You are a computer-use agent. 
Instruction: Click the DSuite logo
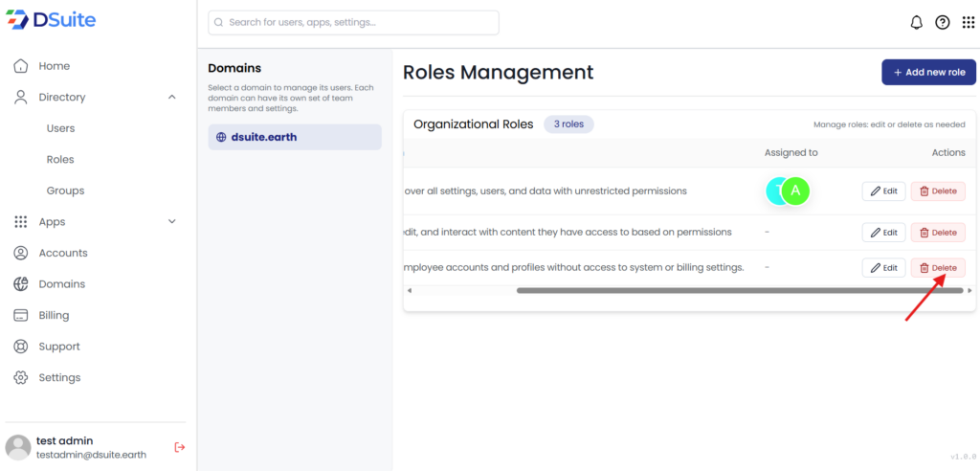(51, 20)
